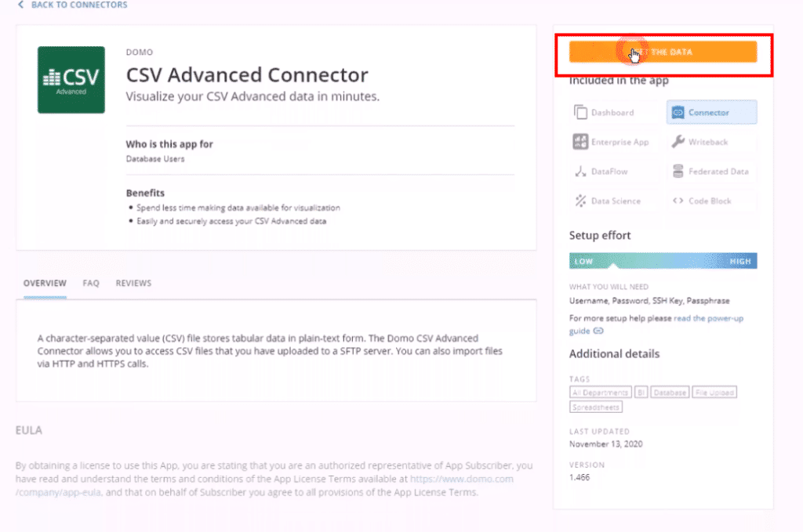
Task: Click the BI tag
Action: 641,393
